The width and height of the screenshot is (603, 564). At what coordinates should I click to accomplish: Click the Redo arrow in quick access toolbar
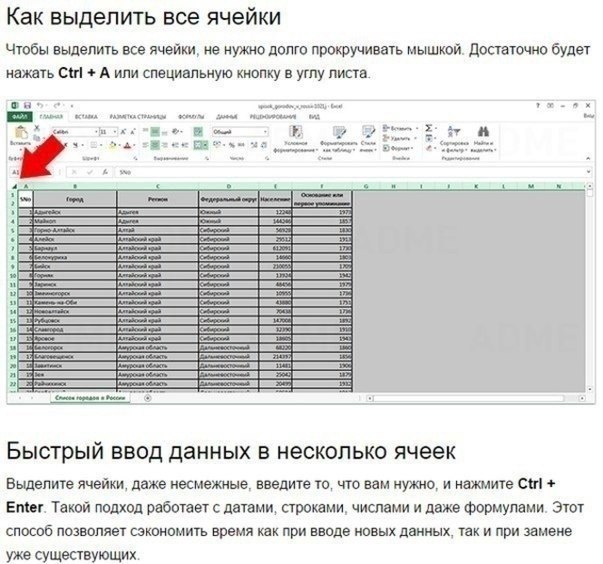[x=57, y=105]
